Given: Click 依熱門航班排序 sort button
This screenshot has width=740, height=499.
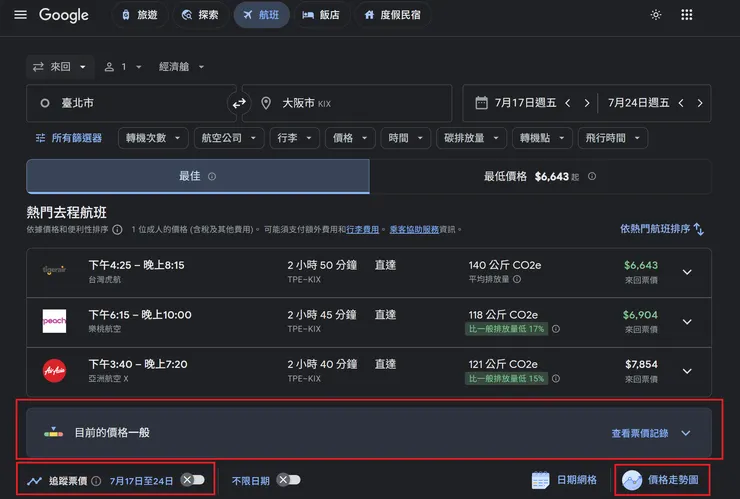Looking at the screenshot, I should [662, 229].
